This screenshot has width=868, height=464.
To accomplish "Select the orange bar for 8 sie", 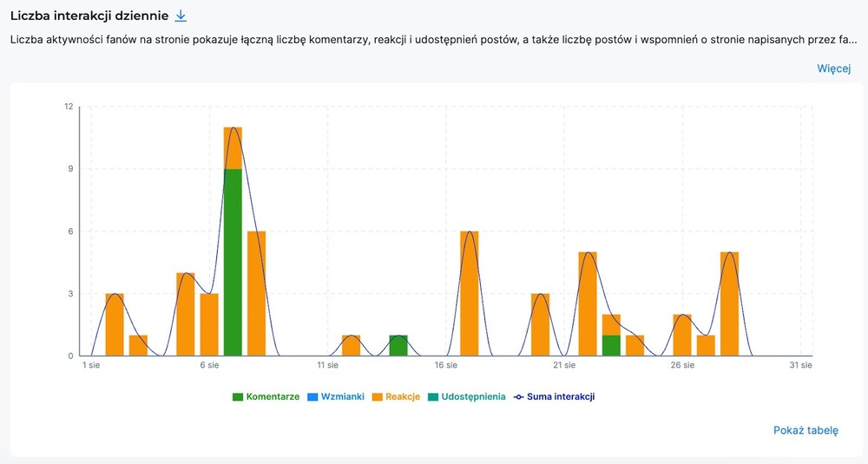I will pyautogui.click(x=256, y=293).
